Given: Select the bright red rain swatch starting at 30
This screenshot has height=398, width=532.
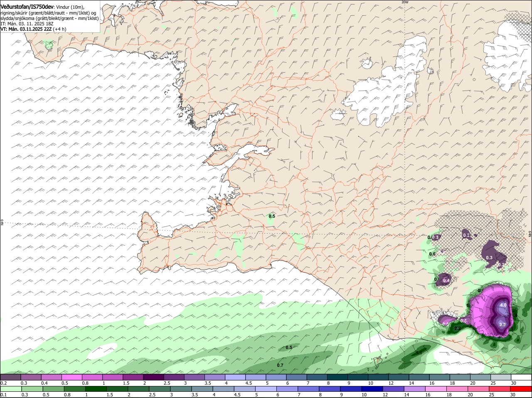Looking at the screenshot, I should tap(521, 389).
